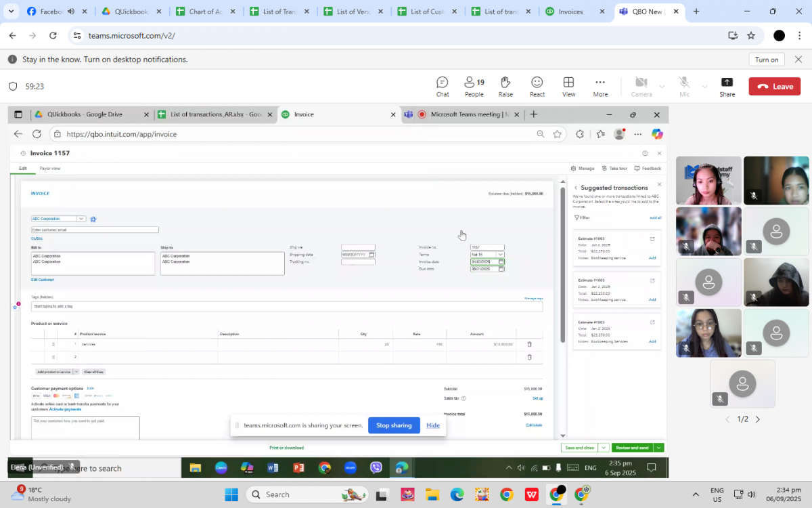
Task: Expand the microphone options arrow
Action: click(x=704, y=87)
